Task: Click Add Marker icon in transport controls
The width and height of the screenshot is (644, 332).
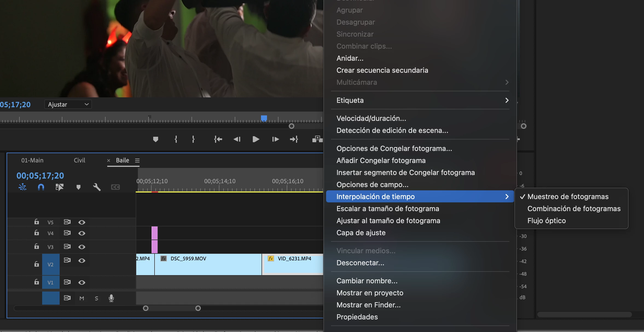Action: pyautogui.click(x=155, y=139)
